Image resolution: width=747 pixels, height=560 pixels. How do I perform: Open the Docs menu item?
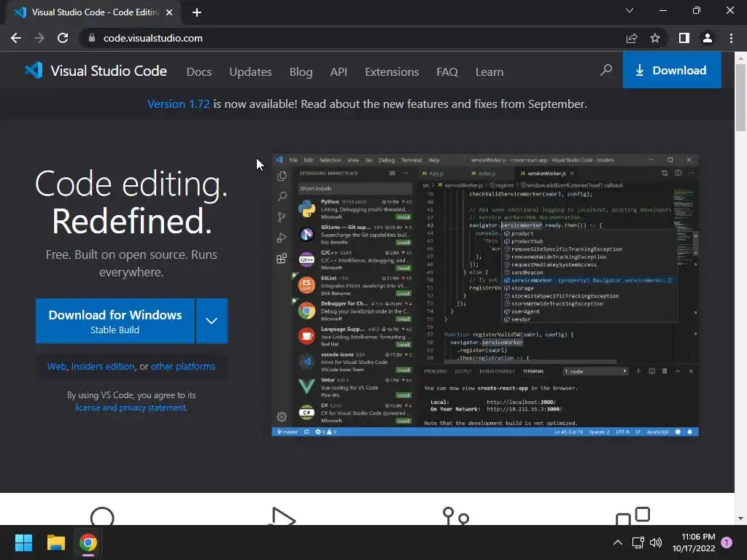199,72
